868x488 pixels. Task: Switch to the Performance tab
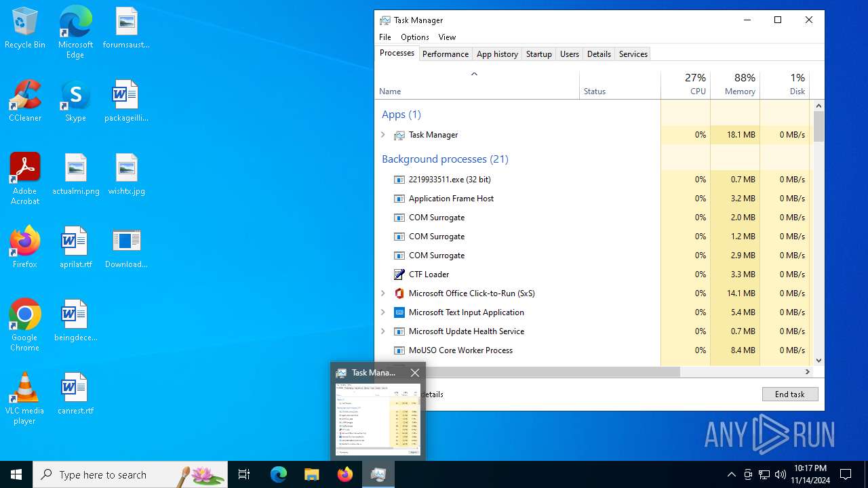pos(445,54)
